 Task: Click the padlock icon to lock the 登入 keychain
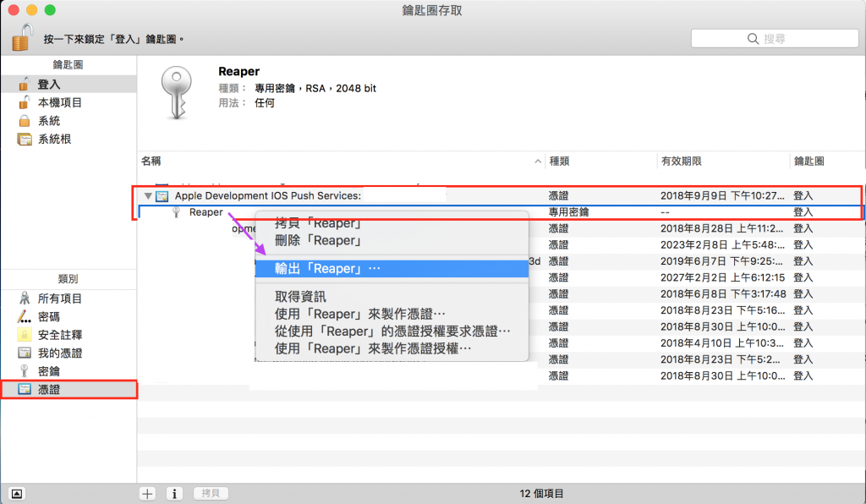[x=22, y=37]
